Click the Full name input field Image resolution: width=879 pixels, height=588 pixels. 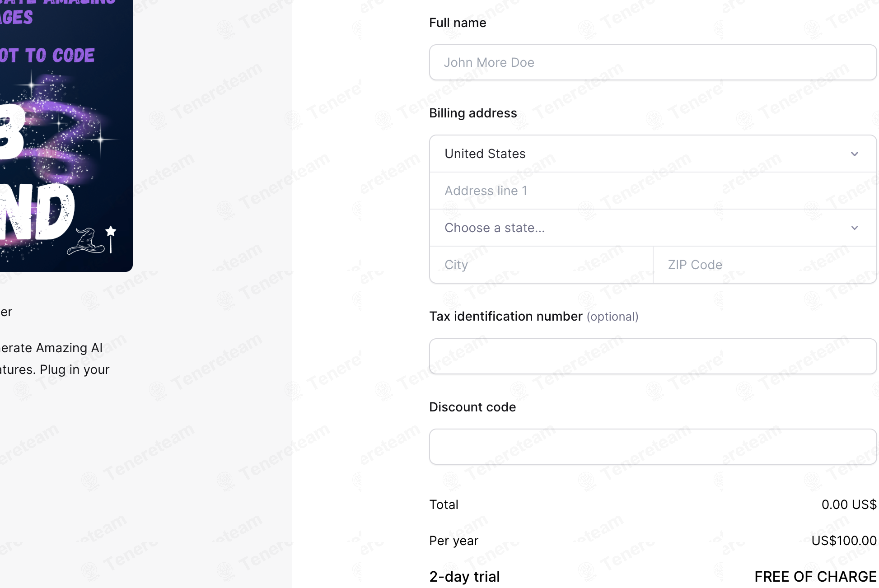coord(653,62)
